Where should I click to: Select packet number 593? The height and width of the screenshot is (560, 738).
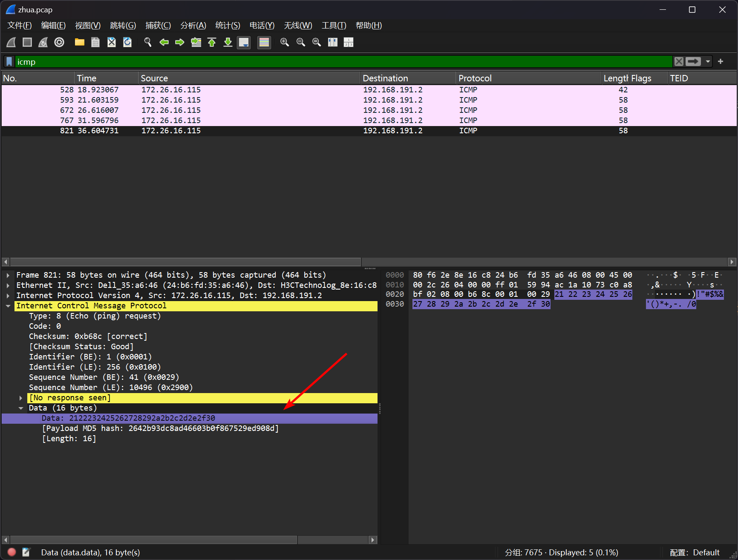coord(369,100)
